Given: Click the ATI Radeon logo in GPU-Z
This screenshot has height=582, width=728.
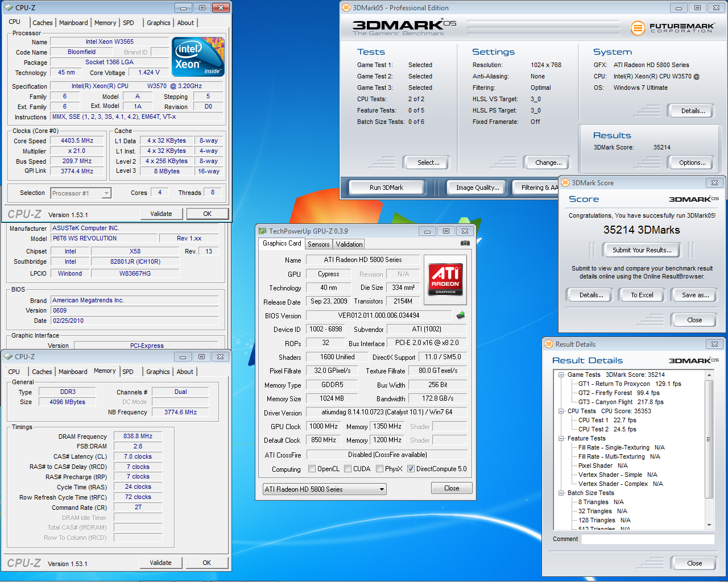Looking at the screenshot, I should [x=445, y=280].
